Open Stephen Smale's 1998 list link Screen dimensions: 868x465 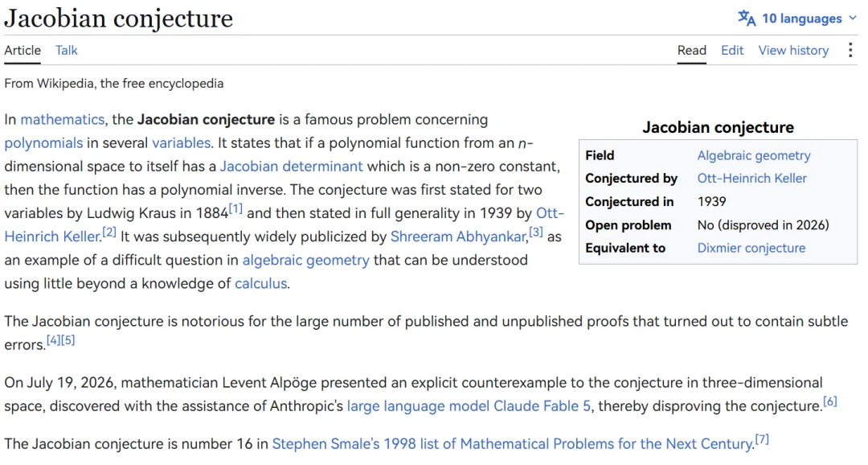513,444
